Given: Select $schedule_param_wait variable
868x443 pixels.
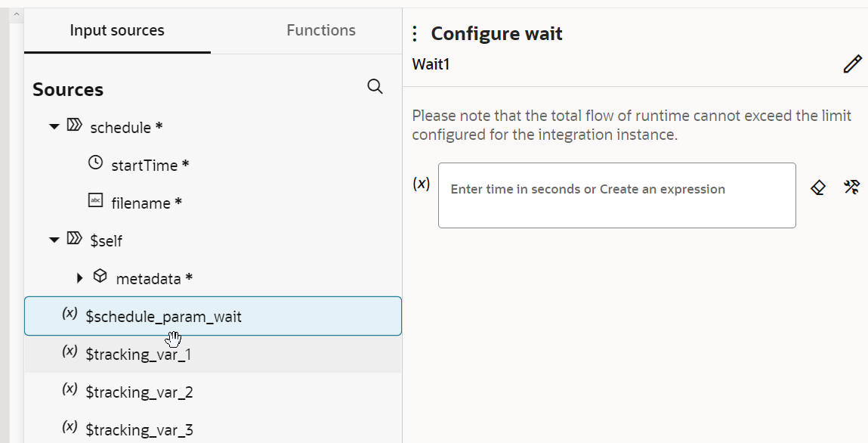Looking at the screenshot, I should click(x=164, y=317).
